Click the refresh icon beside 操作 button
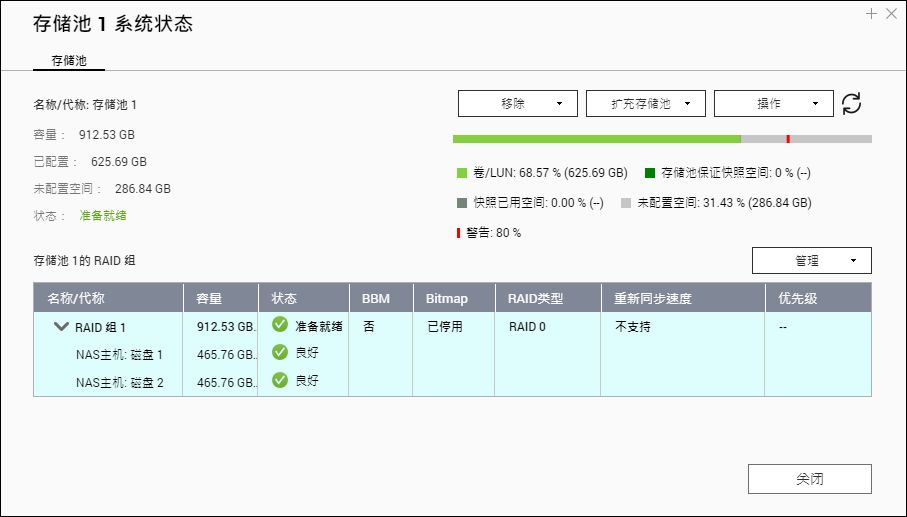Screen dimensions: 907x517 click(851, 104)
